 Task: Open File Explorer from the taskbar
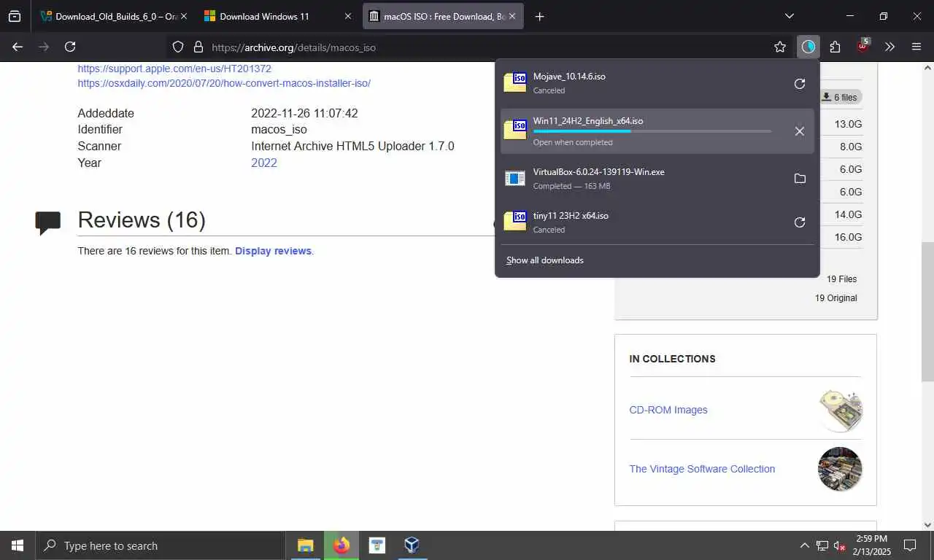click(x=305, y=545)
